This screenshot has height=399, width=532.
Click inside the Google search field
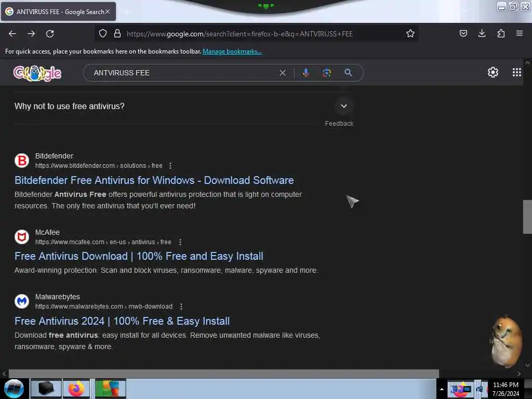[x=183, y=73]
